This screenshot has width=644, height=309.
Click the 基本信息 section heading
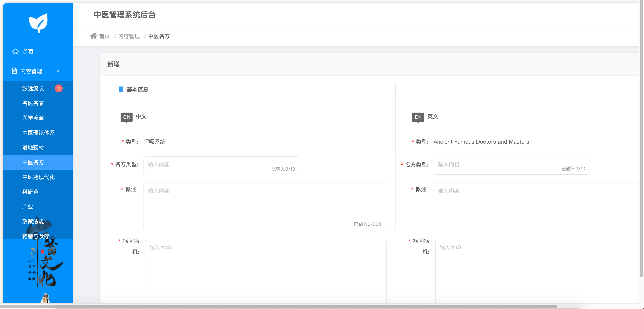137,89
